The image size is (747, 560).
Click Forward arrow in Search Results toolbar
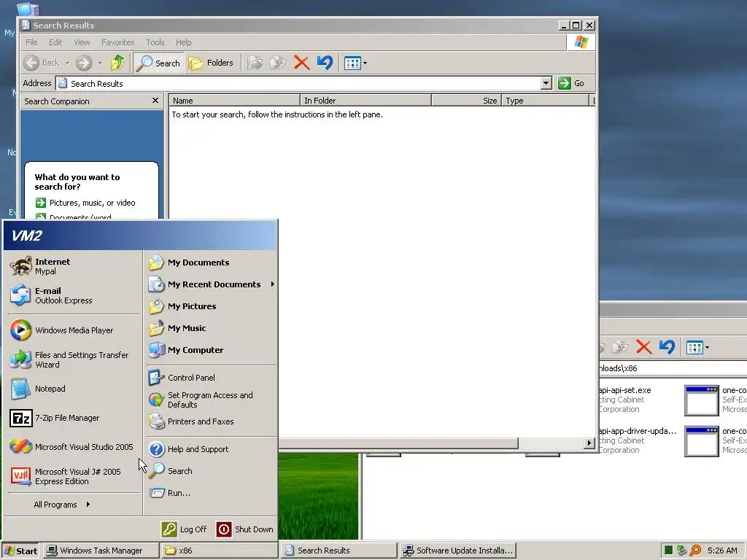pos(84,63)
